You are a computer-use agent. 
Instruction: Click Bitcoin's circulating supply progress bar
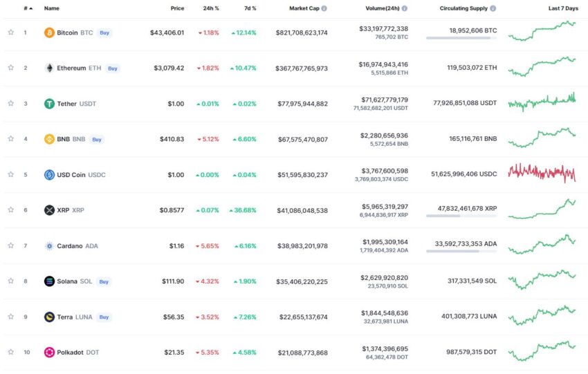461,38
